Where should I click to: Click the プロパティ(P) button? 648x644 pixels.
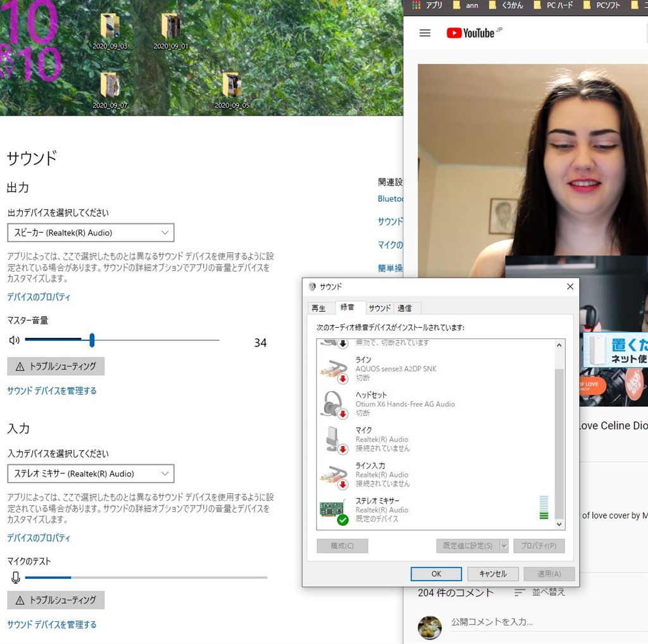tap(539, 546)
